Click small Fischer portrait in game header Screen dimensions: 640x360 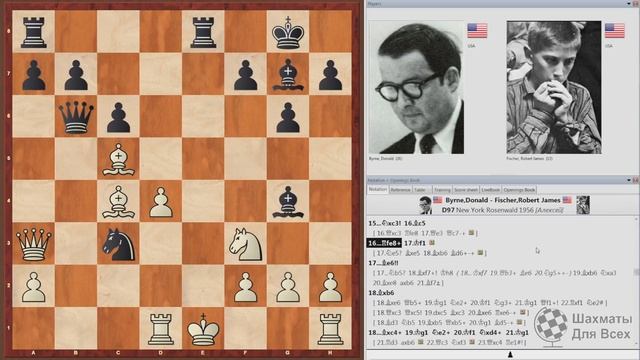(x=583, y=205)
